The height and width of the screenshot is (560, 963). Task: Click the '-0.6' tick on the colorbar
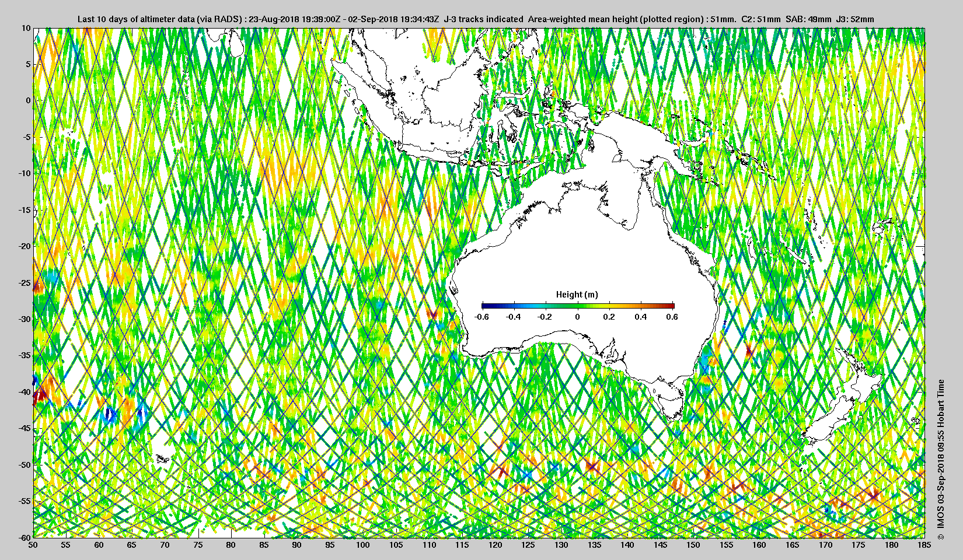[481, 317]
